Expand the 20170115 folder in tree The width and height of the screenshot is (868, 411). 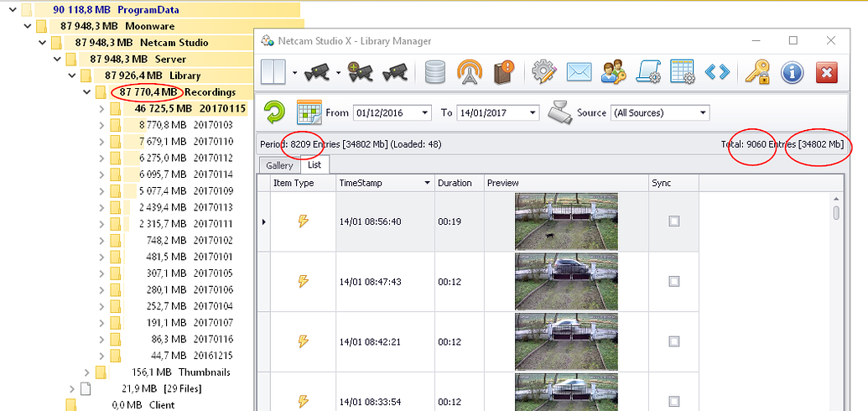[101, 108]
